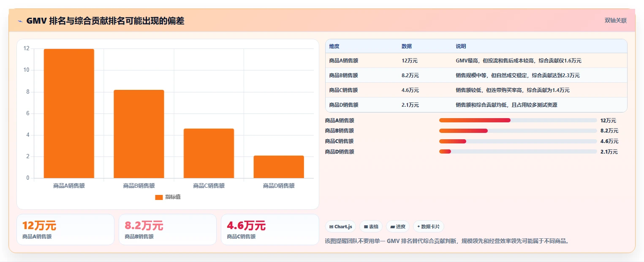Image resolution: width=644 pixels, height=262 pixels.
Task: Click the 商品A销售额 bar in the chart
Action: click(x=69, y=113)
